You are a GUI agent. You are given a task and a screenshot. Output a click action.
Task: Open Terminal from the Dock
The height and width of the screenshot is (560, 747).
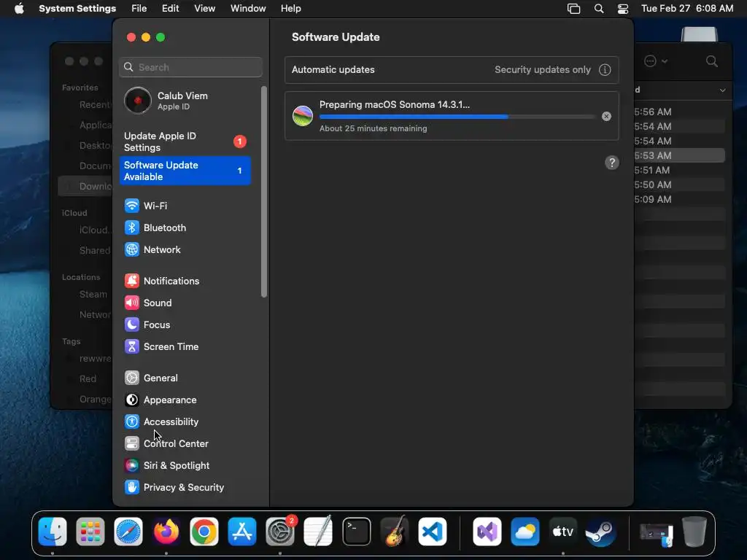click(x=356, y=532)
